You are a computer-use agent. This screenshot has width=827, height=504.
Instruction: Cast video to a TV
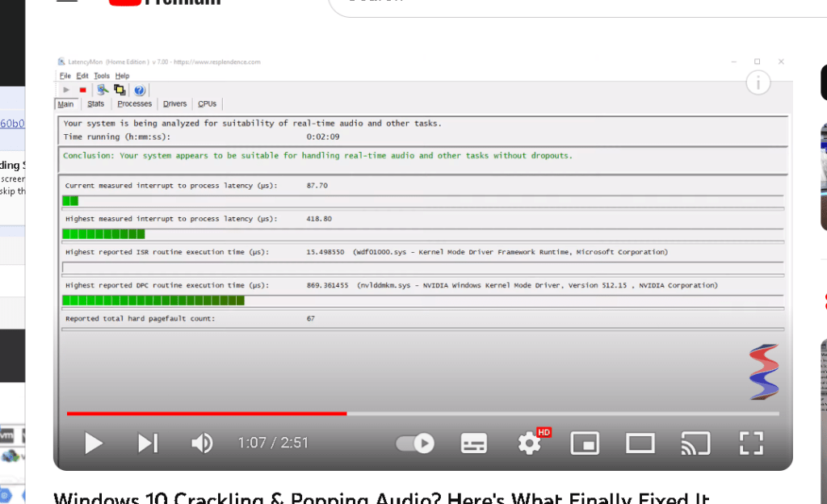(x=695, y=443)
